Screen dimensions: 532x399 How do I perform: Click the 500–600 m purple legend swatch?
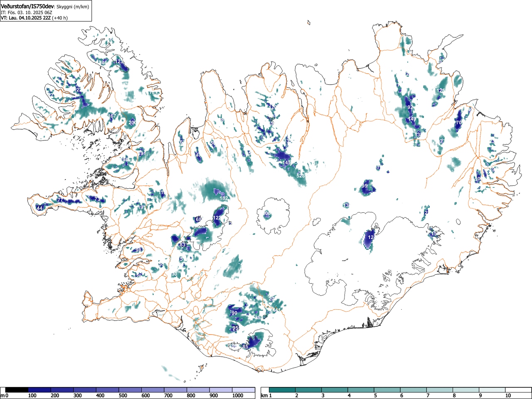pyautogui.click(x=130, y=390)
